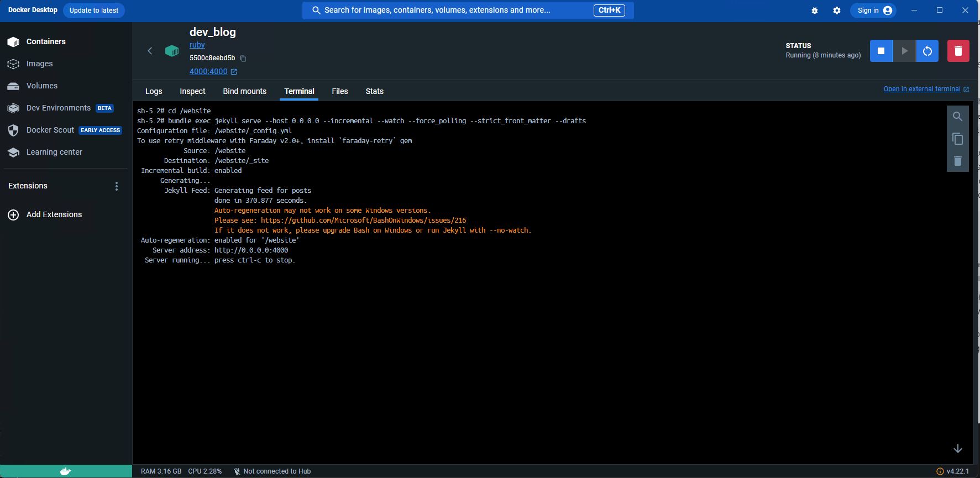Search terminal output with magnifier icon
Image resolution: width=980 pixels, height=478 pixels.
pyautogui.click(x=958, y=117)
